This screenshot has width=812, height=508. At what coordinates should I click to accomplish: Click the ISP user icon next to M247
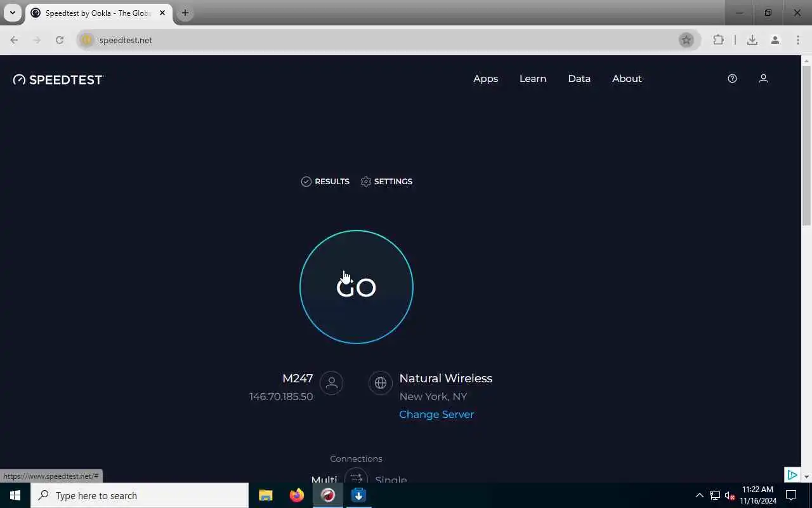(331, 383)
